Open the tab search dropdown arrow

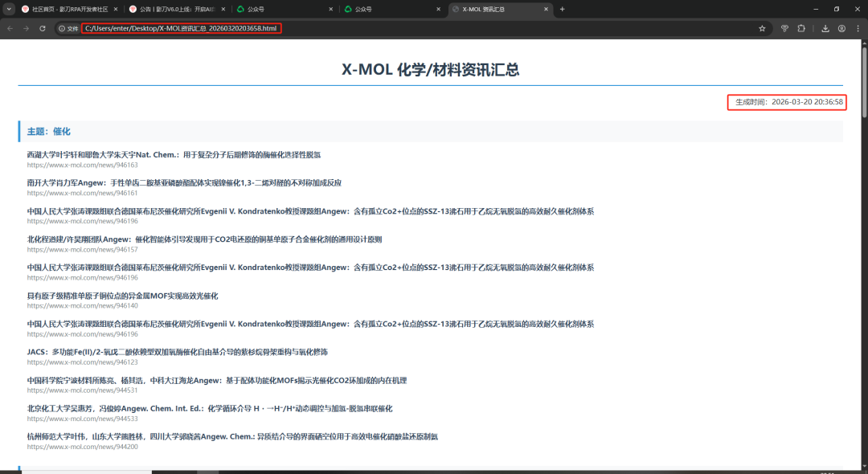coord(9,9)
